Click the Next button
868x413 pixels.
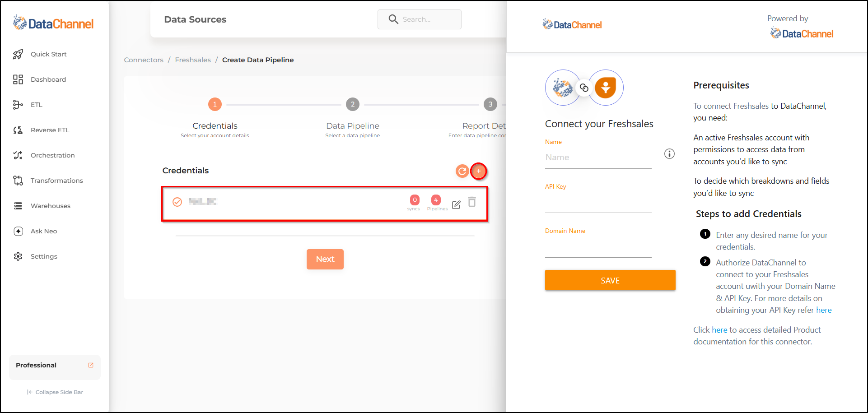point(325,259)
